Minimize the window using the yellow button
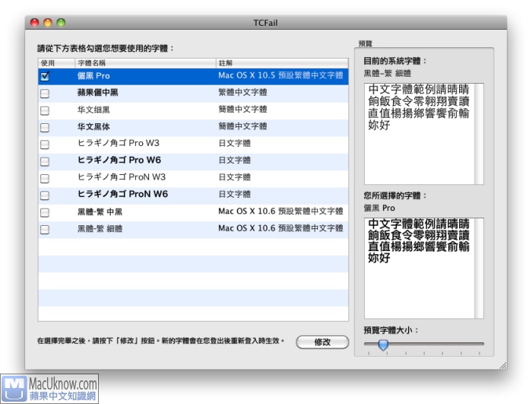532x404 pixels. 48,23
